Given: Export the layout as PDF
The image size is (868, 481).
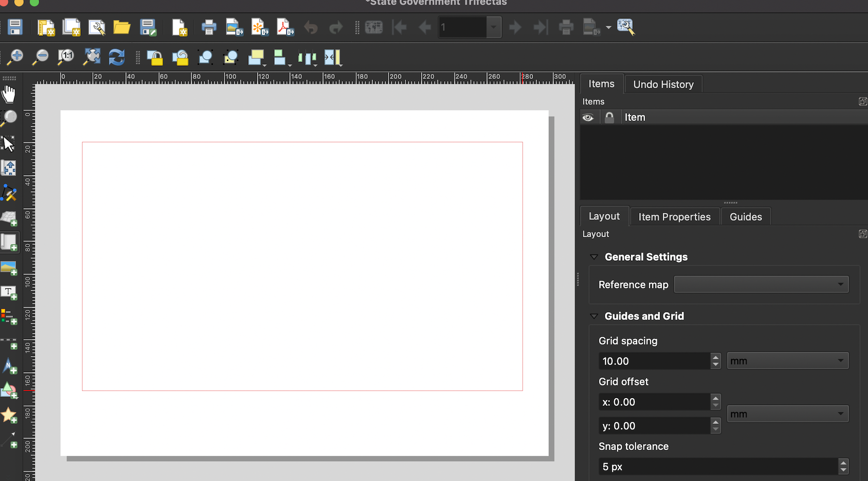Looking at the screenshot, I should [285, 27].
